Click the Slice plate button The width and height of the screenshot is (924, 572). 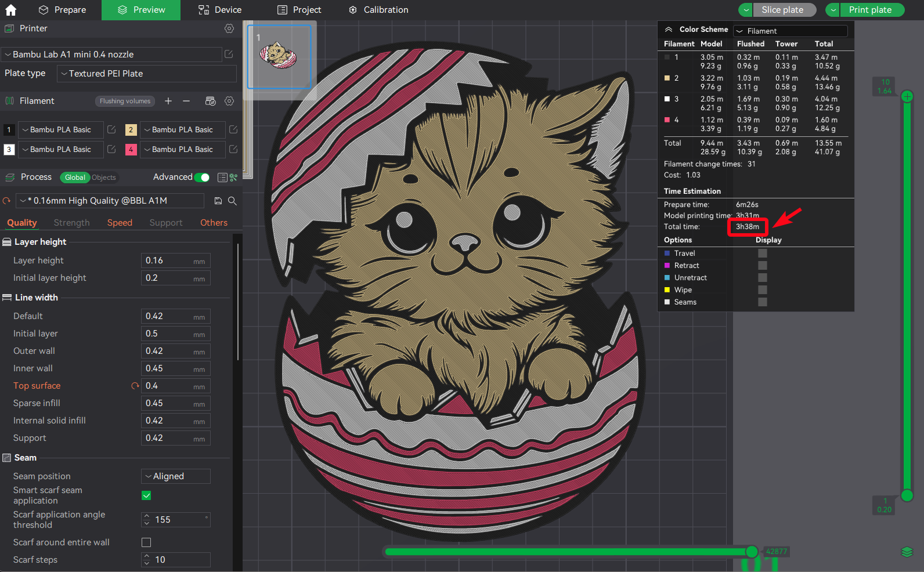(x=785, y=10)
